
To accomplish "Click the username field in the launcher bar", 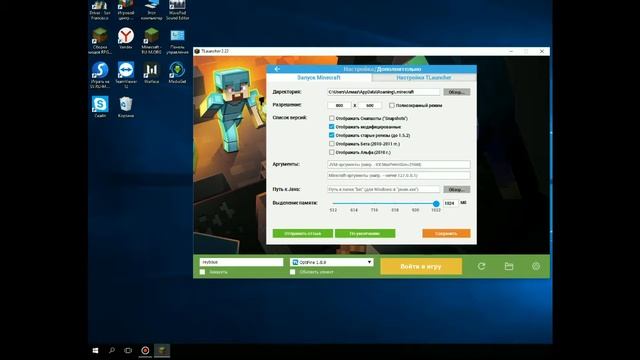I will coord(241,262).
